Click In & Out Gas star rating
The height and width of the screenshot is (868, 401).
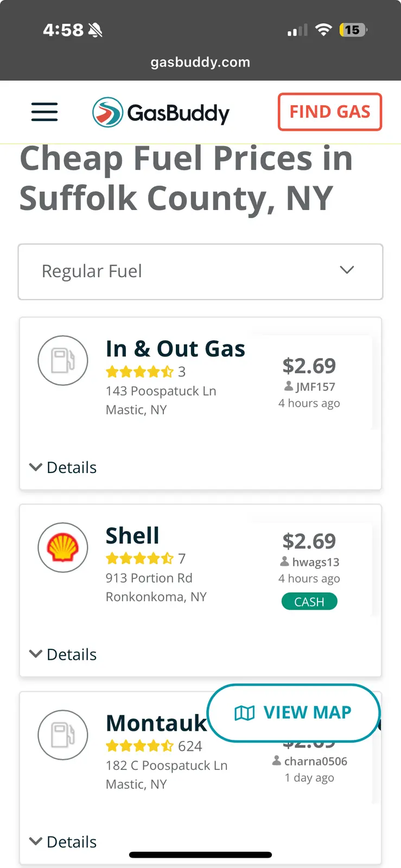[x=139, y=372]
